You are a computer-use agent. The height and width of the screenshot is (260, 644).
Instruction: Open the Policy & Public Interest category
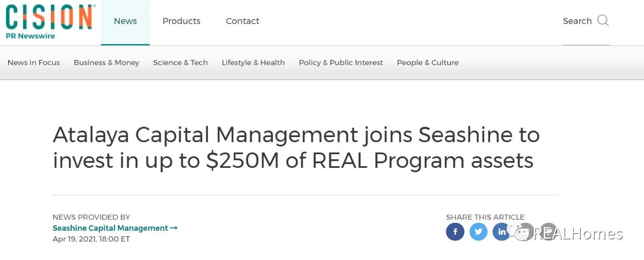click(x=341, y=62)
